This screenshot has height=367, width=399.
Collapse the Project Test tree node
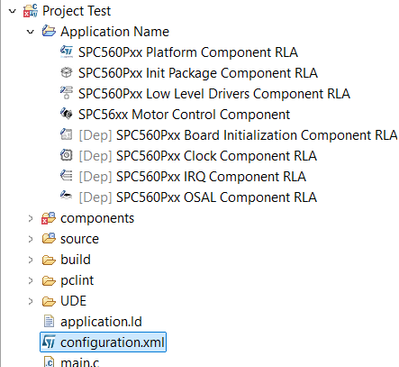[12, 11]
